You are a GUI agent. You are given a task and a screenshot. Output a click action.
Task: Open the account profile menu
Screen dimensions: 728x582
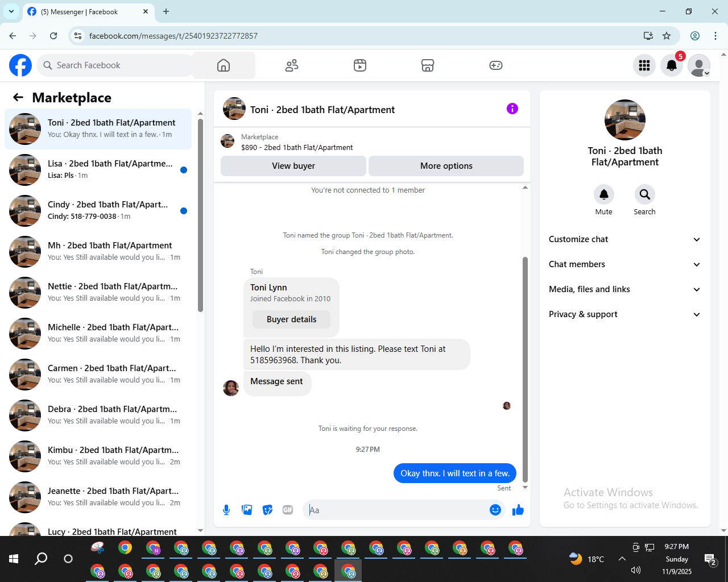(x=699, y=65)
